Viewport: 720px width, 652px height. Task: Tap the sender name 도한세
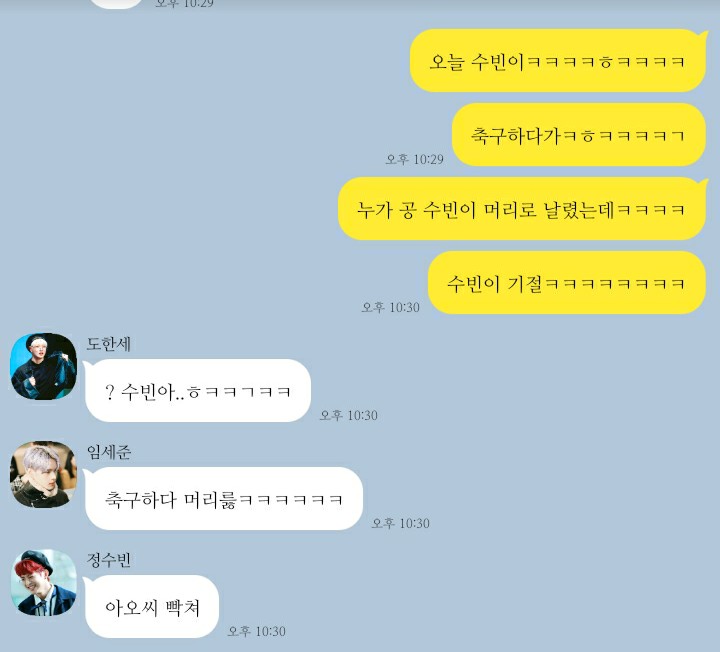(109, 344)
